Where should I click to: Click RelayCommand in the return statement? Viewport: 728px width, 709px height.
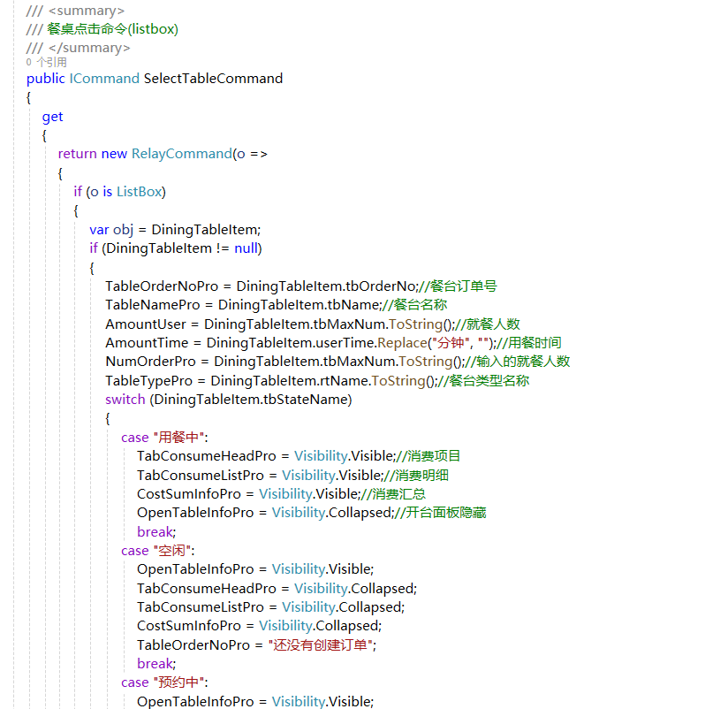point(181,154)
